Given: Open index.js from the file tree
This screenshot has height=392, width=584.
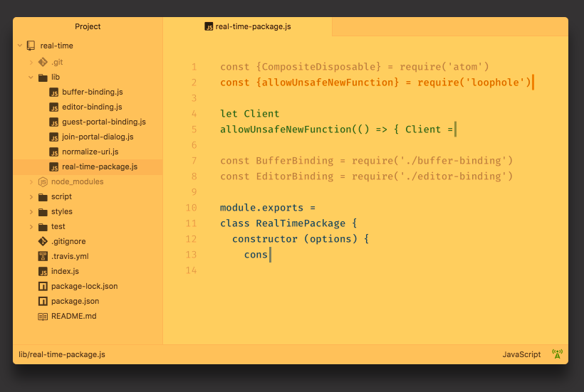Looking at the screenshot, I should coord(65,271).
